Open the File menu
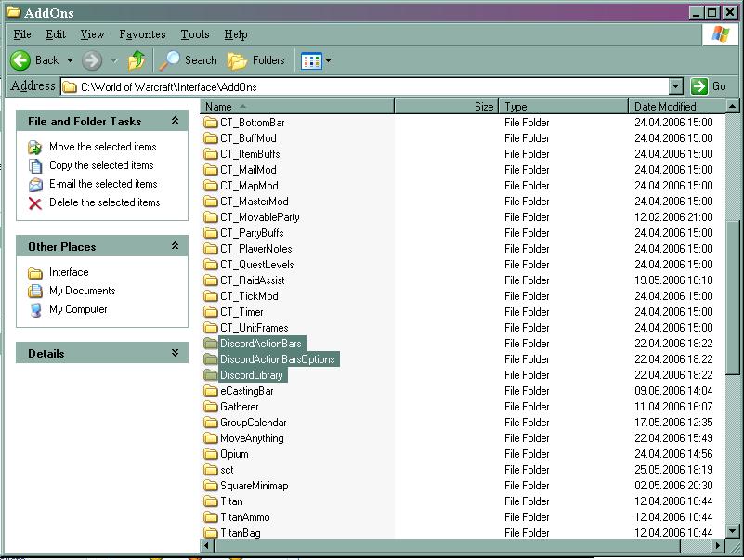744x560 pixels. [x=21, y=34]
